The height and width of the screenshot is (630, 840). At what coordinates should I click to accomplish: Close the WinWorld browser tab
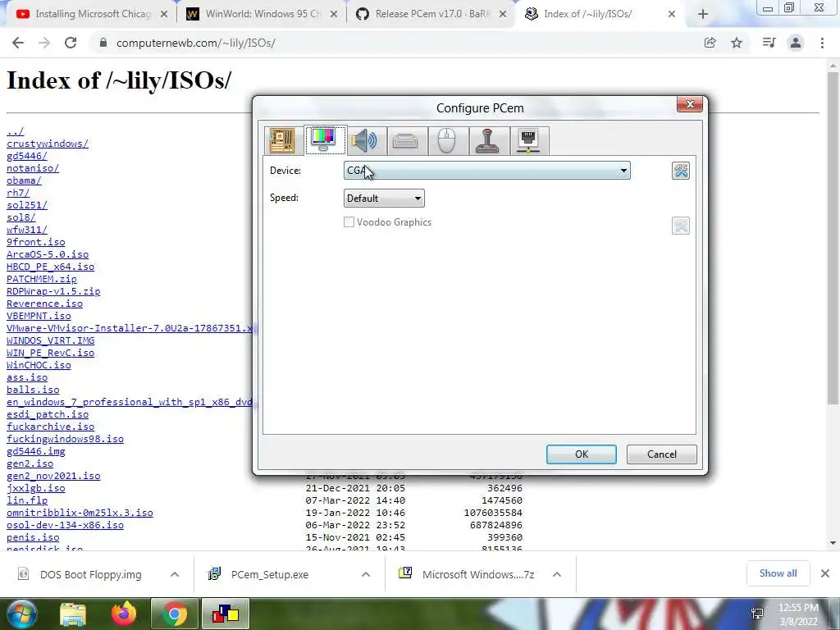click(334, 15)
